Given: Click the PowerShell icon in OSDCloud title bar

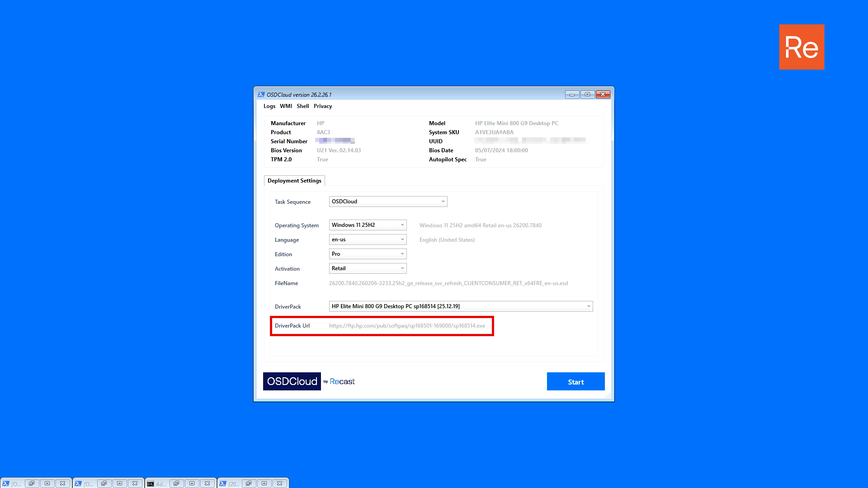Looking at the screenshot, I should [x=261, y=94].
